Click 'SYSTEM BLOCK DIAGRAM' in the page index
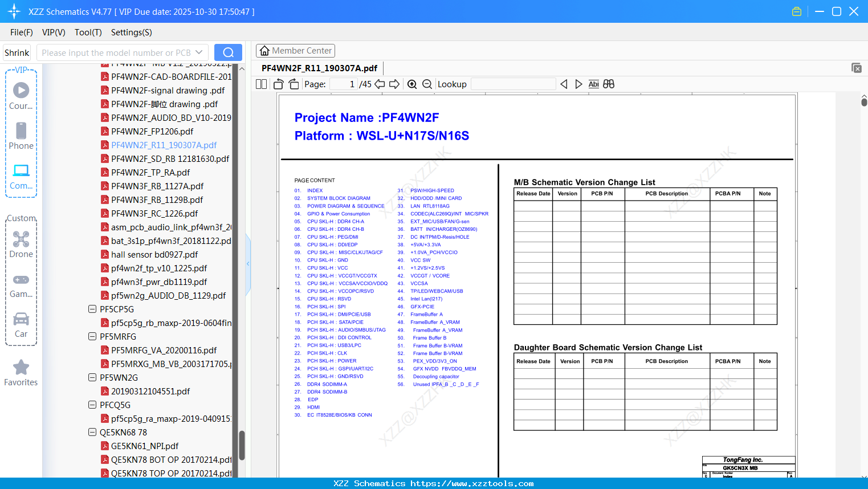Viewport: 868px width, 489px height. pyautogui.click(x=339, y=198)
